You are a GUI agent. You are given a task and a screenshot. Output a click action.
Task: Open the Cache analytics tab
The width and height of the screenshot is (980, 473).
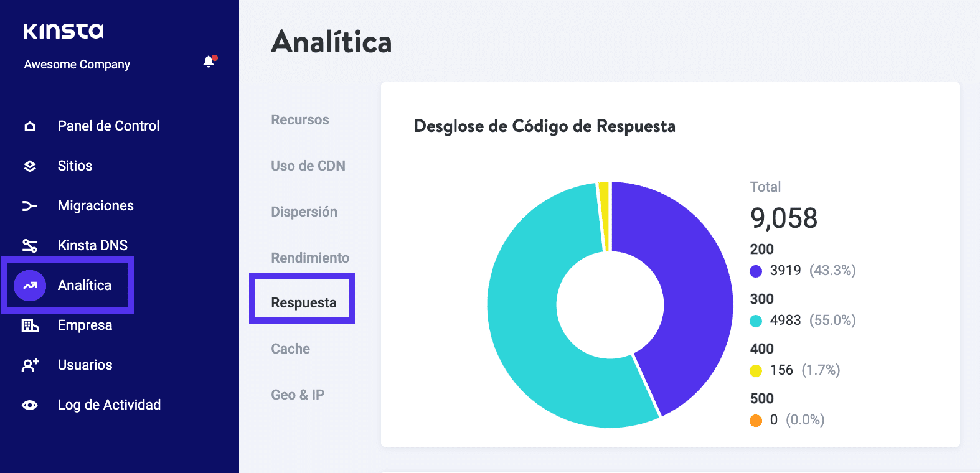tap(290, 349)
